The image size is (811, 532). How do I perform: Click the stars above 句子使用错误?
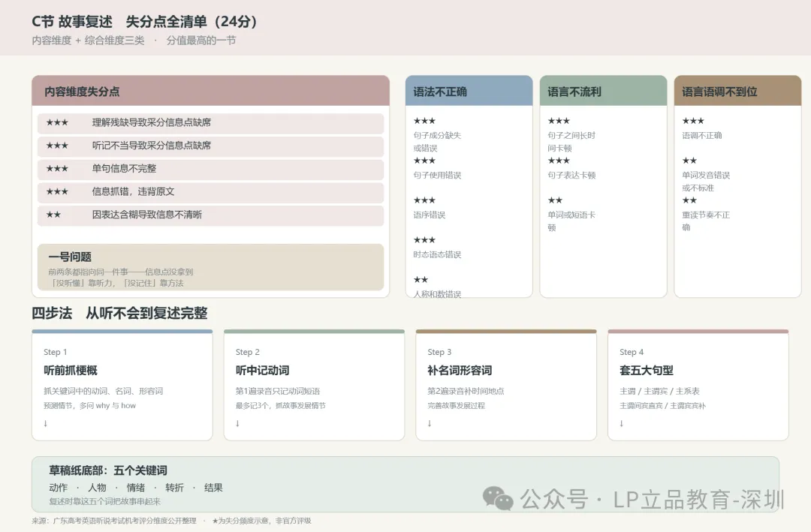coord(424,161)
